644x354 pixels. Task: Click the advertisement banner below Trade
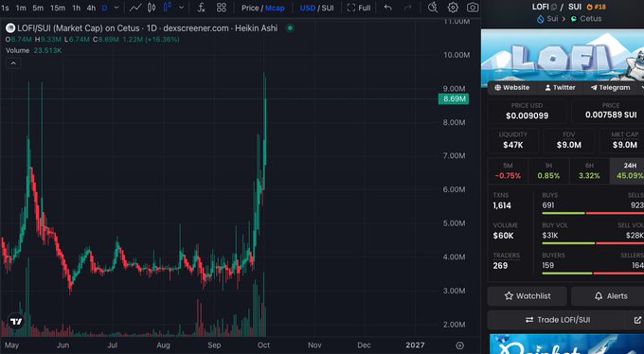click(x=566, y=345)
